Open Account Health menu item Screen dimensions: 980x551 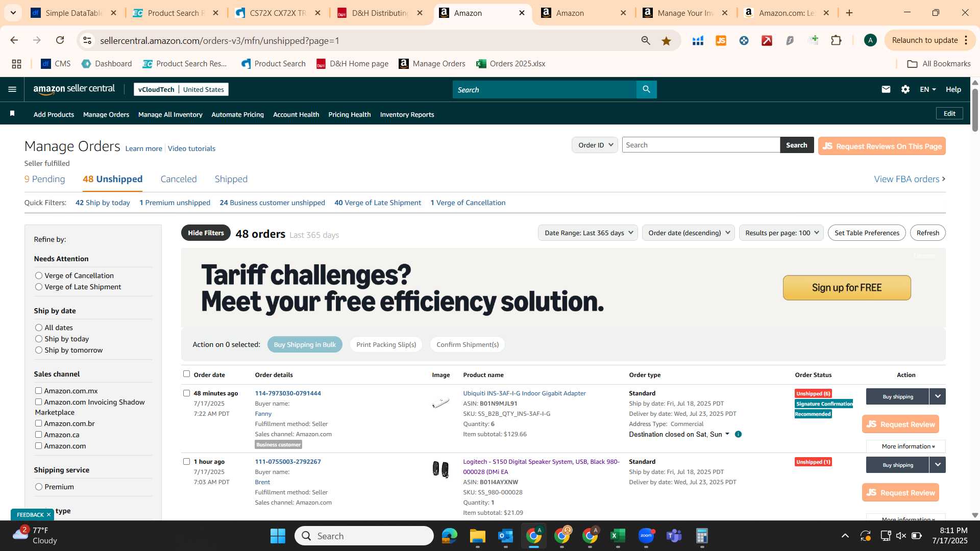point(296,114)
